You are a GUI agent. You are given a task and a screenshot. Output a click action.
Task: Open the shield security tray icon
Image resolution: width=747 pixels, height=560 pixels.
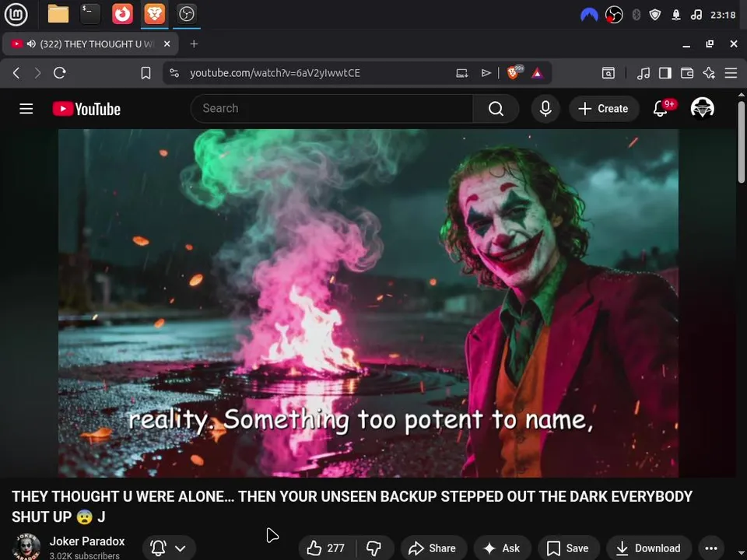coord(655,15)
